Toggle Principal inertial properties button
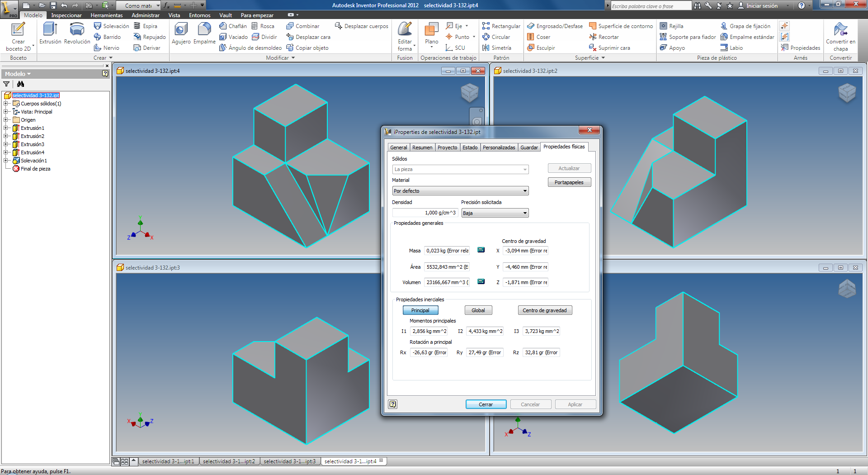 coord(420,310)
